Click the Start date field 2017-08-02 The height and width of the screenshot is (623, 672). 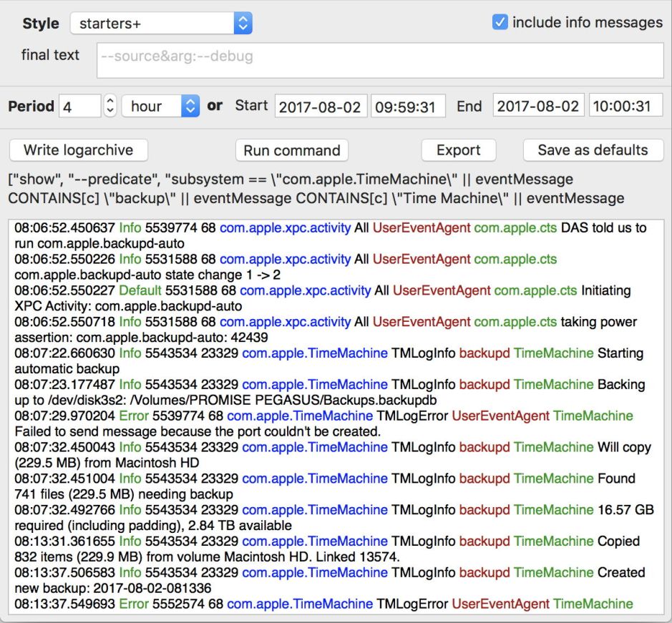coord(321,107)
